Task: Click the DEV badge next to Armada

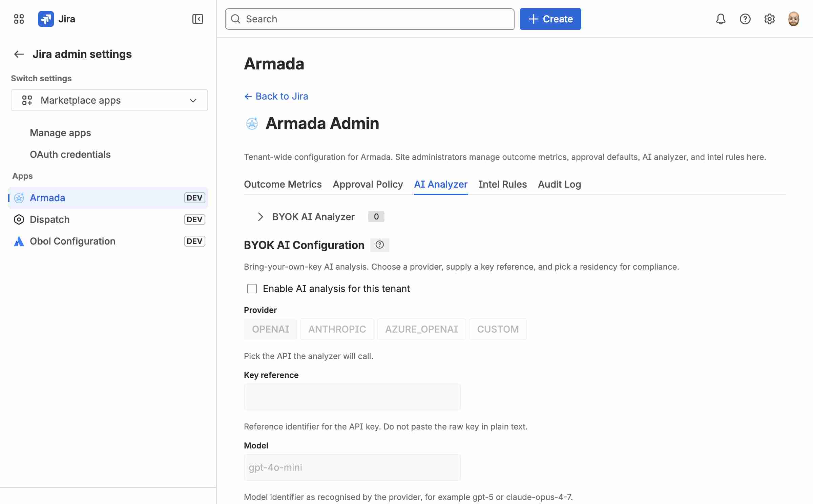Action: tap(194, 198)
